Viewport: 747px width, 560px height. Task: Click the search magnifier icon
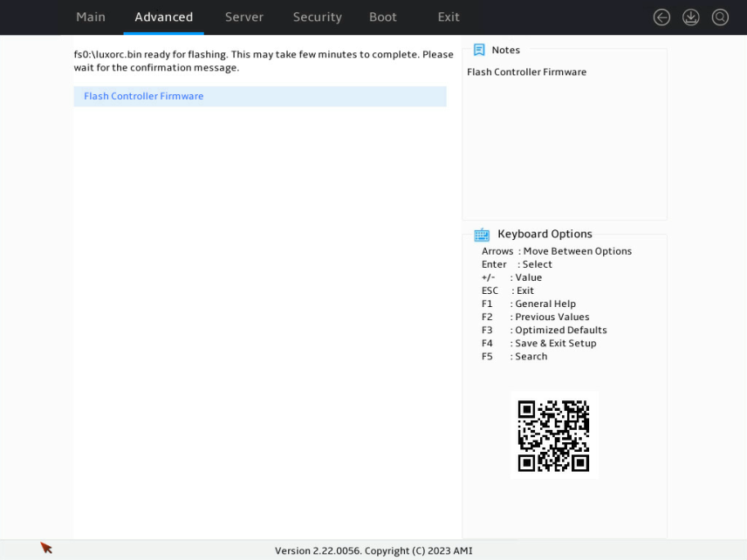720,17
